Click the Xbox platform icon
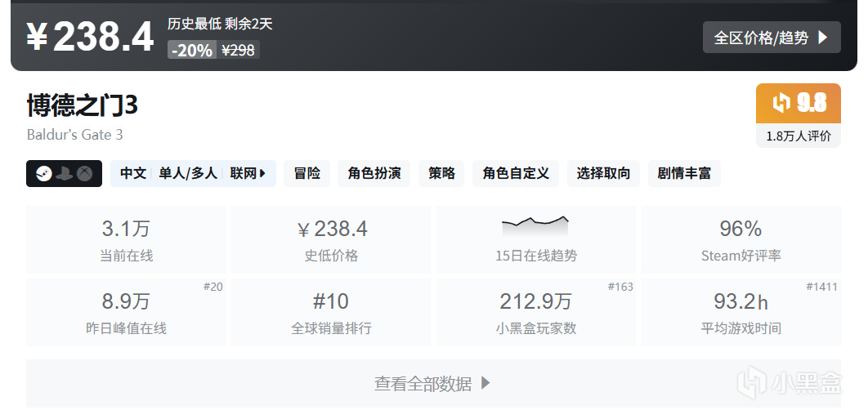The width and height of the screenshot is (868, 410). coord(85,174)
